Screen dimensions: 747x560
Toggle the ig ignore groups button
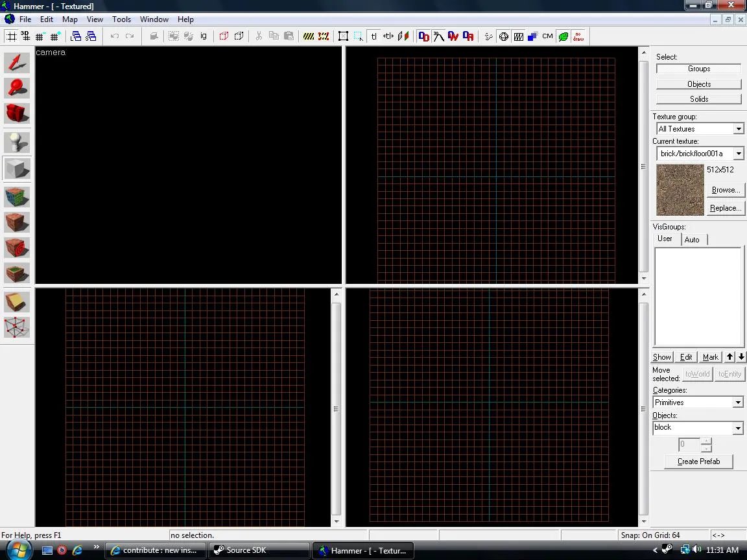point(204,36)
